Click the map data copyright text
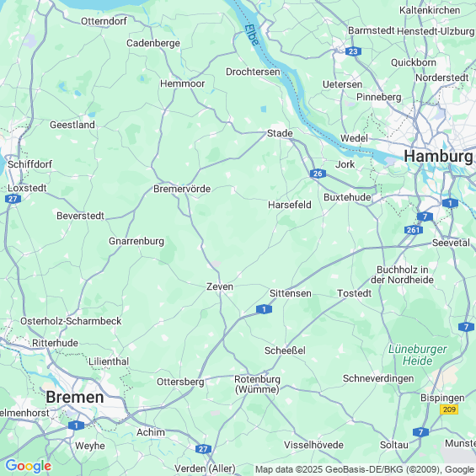The image size is (476, 476). (365, 469)
